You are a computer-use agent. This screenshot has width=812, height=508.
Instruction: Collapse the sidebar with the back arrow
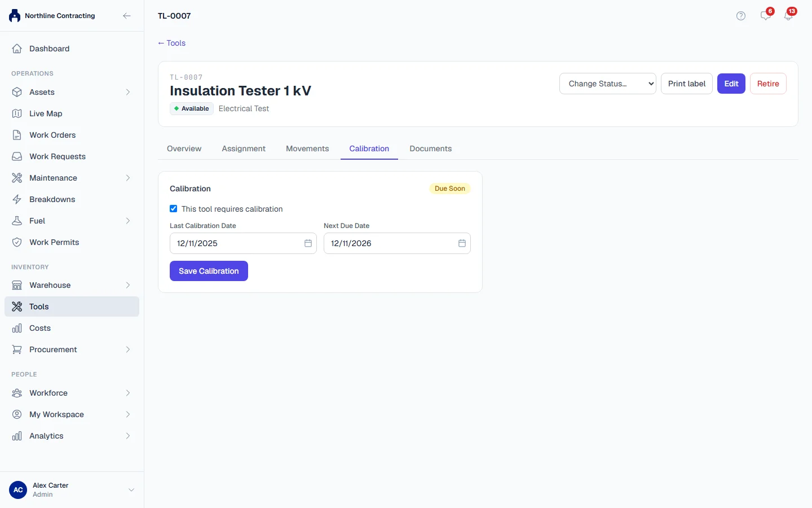click(x=127, y=16)
